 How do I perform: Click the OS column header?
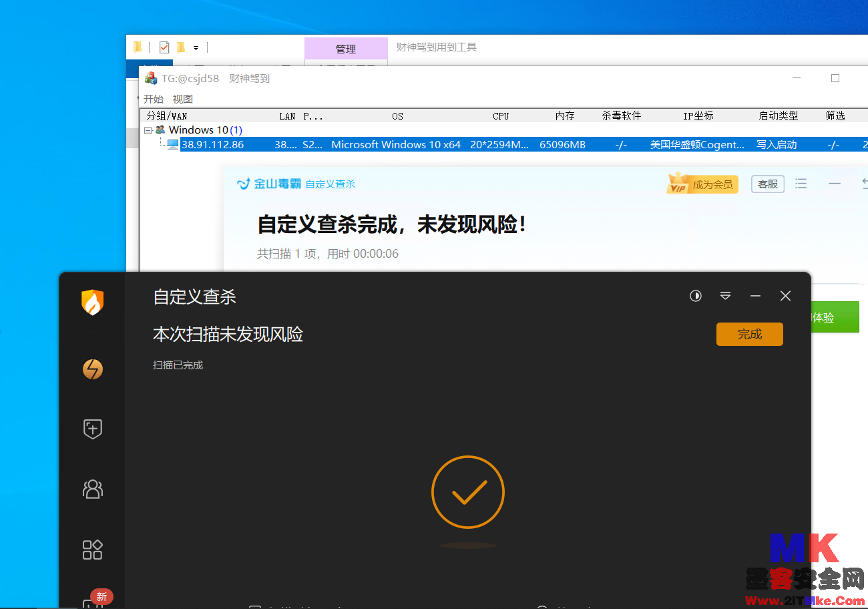(397, 116)
